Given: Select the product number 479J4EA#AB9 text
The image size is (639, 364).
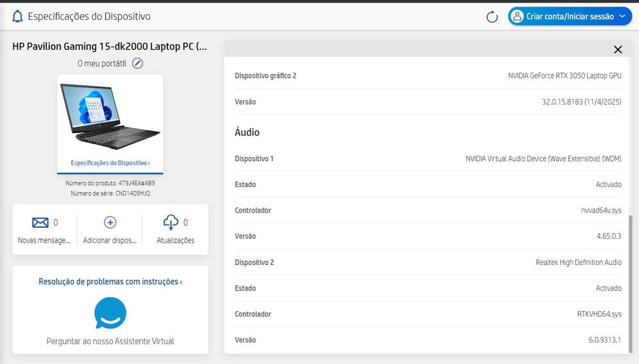Looking at the screenshot, I should (x=137, y=183).
